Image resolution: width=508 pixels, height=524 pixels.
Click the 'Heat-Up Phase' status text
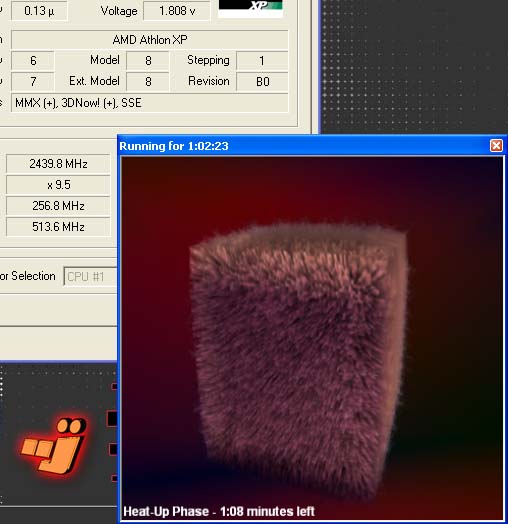click(x=219, y=511)
